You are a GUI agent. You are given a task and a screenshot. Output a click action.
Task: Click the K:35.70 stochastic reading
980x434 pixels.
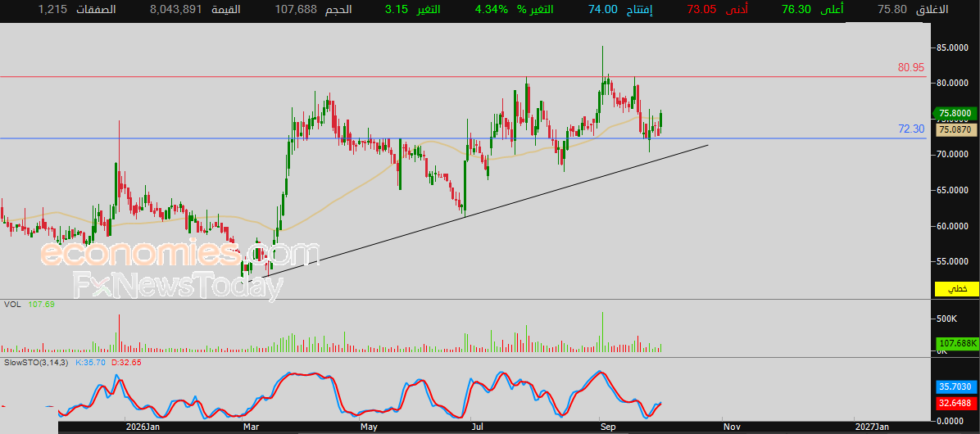90,362
